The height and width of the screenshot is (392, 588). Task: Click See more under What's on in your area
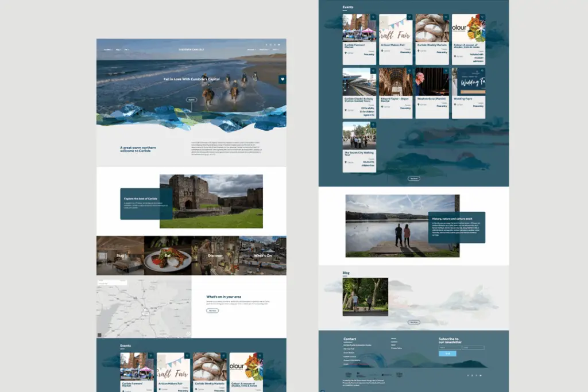click(x=212, y=311)
